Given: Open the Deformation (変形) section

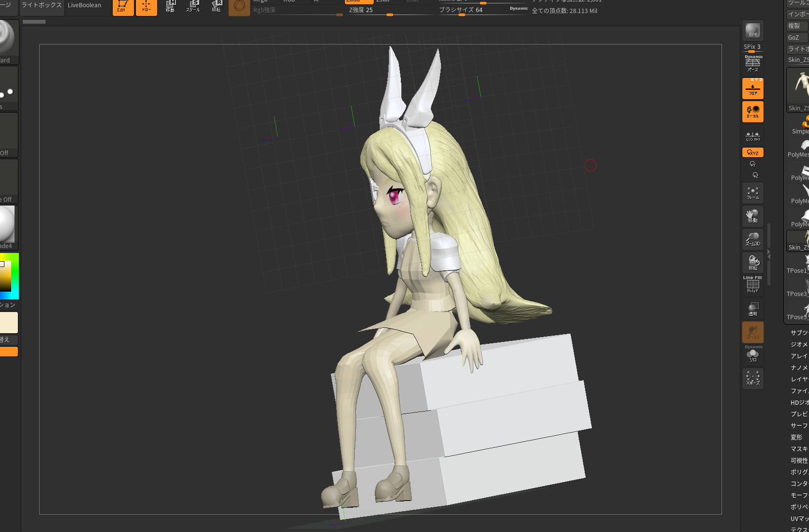Looking at the screenshot, I should (x=797, y=437).
